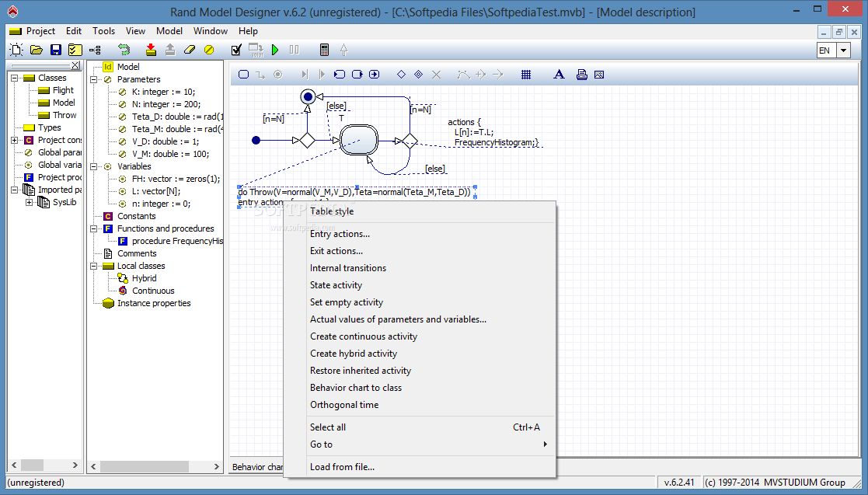Select State activity menu entry
This screenshot has width=868, height=495.
(x=420, y=285)
